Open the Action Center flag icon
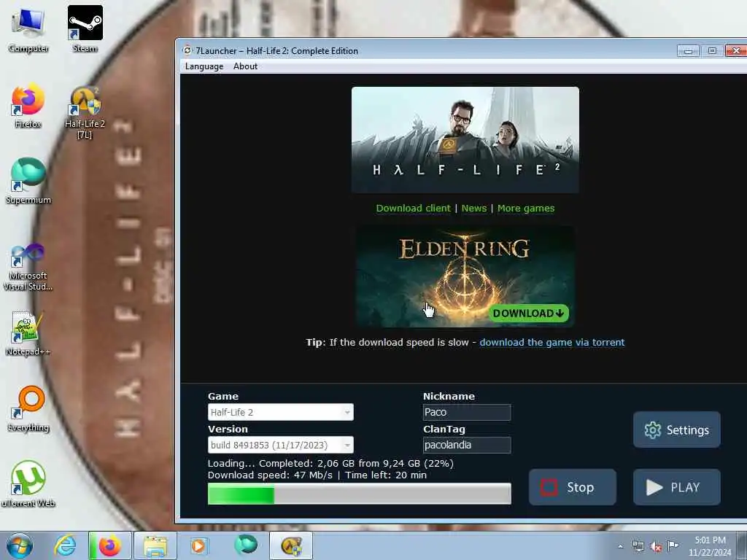This screenshot has height=560, width=747. (673, 545)
